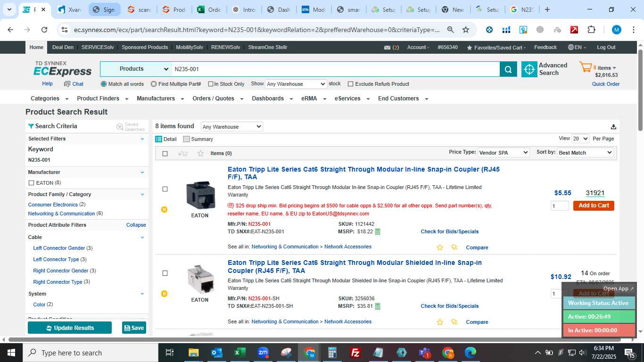This screenshot has height=362, width=644.
Task: Open Advanced Search via crosshair icon
Action: click(529, 69)
